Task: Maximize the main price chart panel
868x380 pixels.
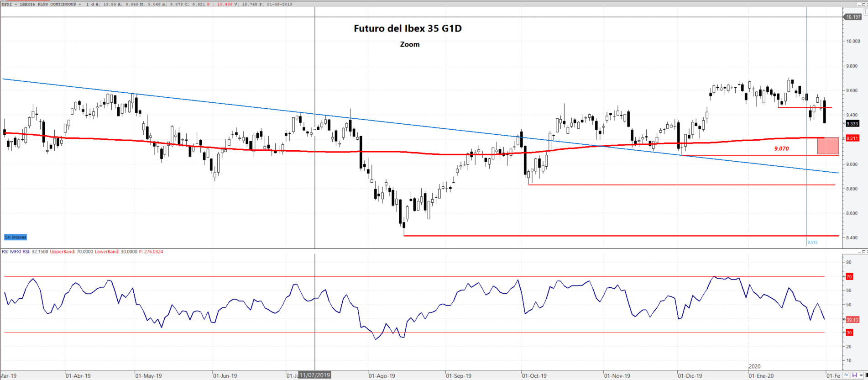Action: tap(865, 4)
